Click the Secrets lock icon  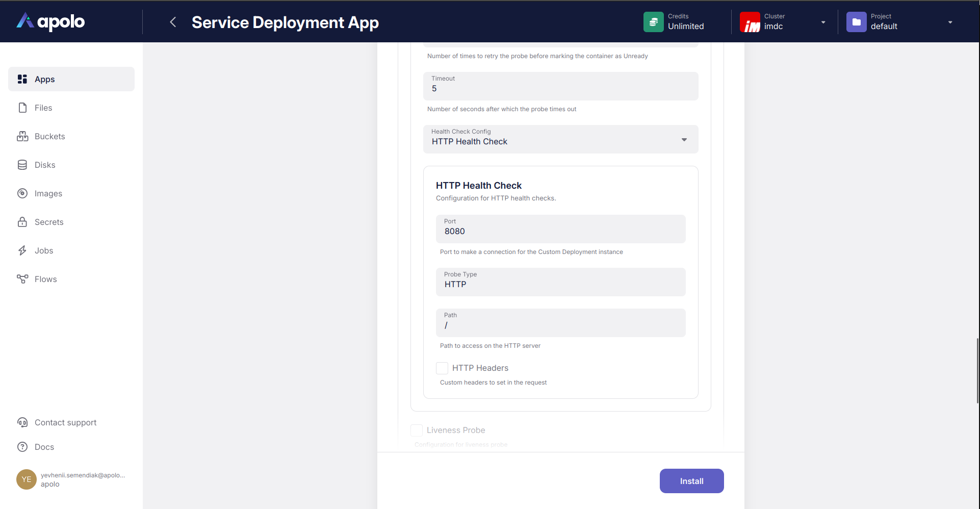coord(22,222)
